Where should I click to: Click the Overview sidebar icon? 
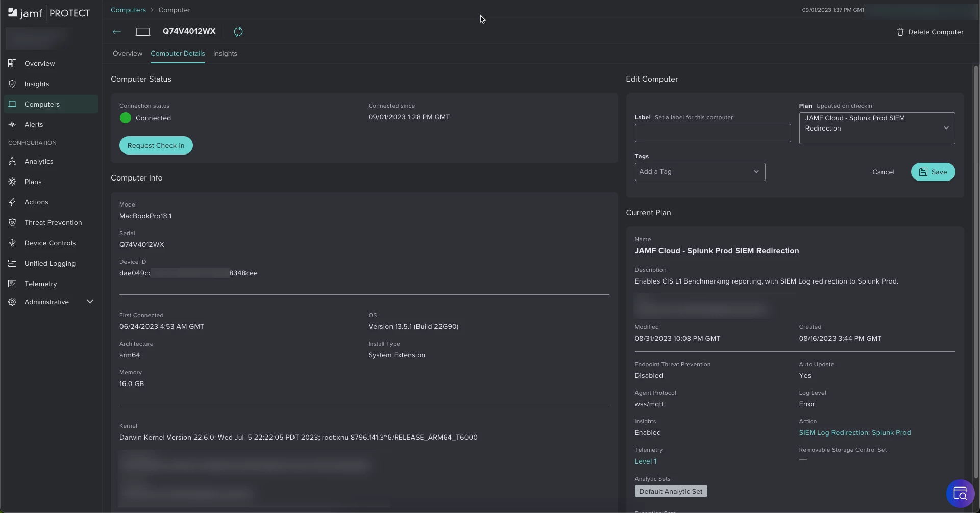tap(12, 63)
